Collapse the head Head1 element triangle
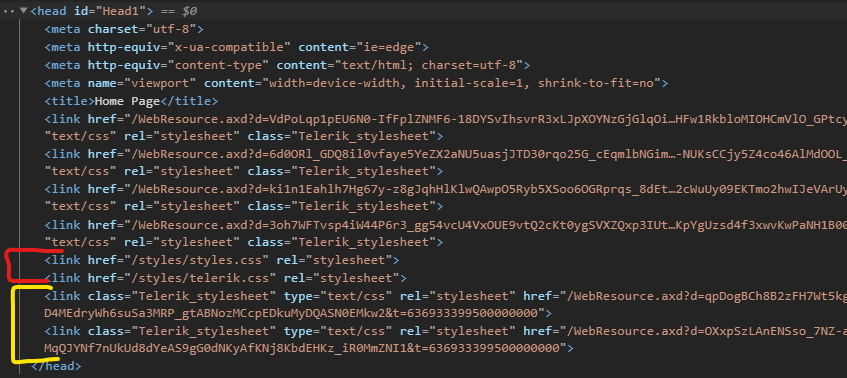Viewport: 847px width, 378px height. pyautogui.click(x=23, y=11)
